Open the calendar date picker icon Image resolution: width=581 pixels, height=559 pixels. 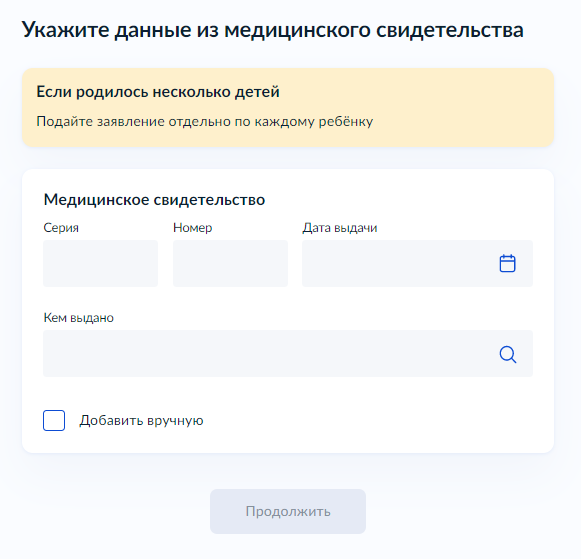pos(507,263)
